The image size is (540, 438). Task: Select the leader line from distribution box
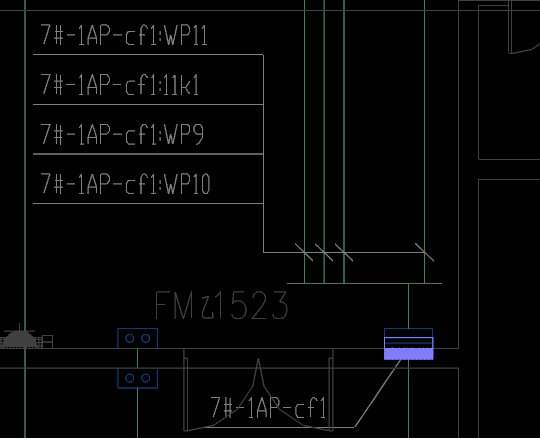pos(377,394)
